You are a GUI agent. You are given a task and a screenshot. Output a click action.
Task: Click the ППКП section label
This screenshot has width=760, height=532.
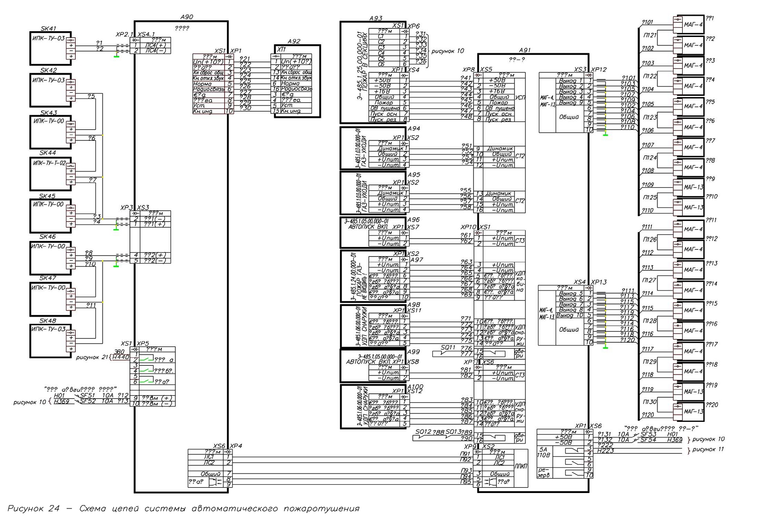click(x=521, y=467)
